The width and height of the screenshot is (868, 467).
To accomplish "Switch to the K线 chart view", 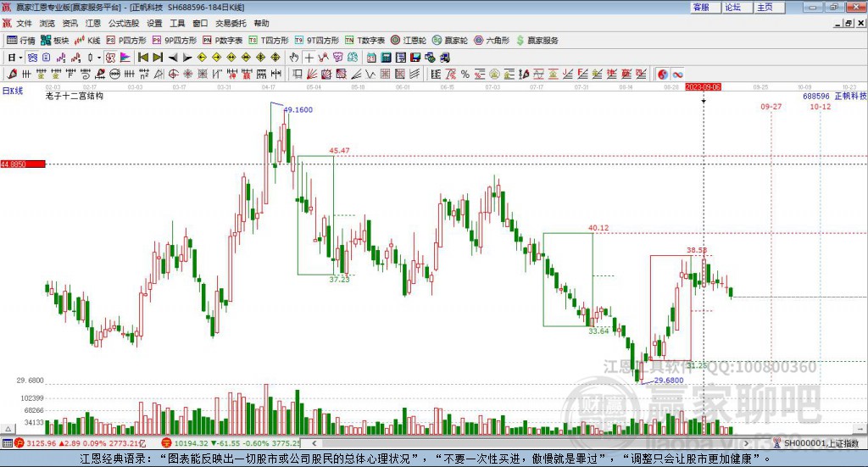I will coord(87,41).
